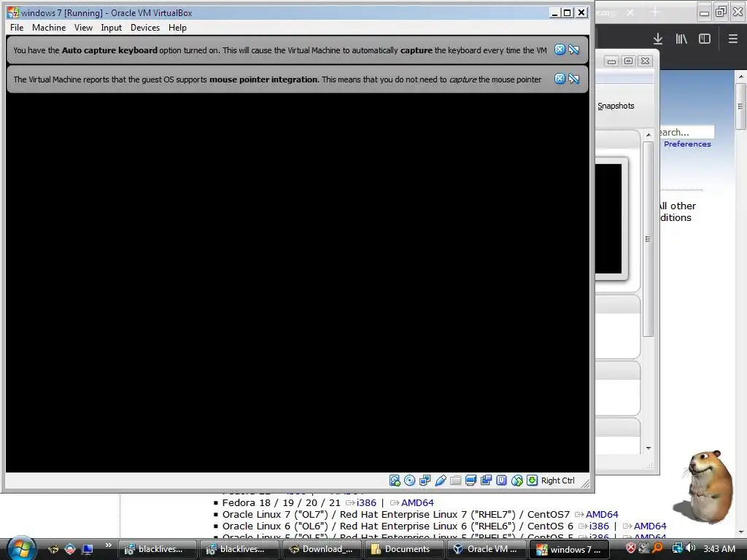Screen dimensions: 747x560
Task: Switch to windows 7 taskbar button
Action: pyautogui.click(x=569, y=549)
